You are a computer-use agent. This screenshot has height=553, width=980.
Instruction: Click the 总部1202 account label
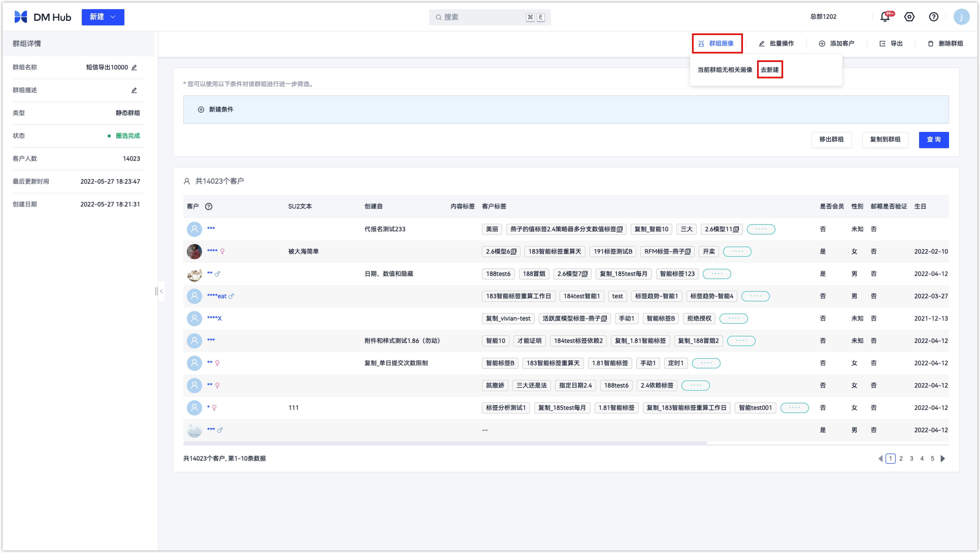823,17
